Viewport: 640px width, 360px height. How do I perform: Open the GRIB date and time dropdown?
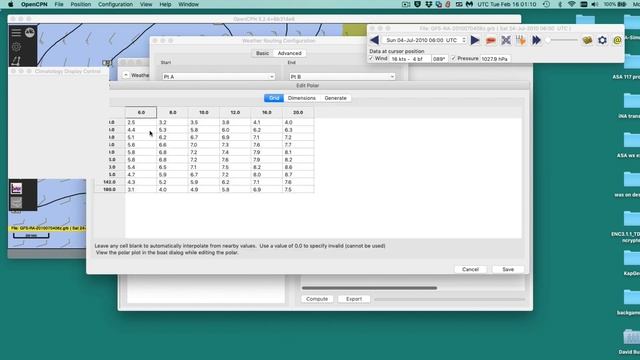424,40
